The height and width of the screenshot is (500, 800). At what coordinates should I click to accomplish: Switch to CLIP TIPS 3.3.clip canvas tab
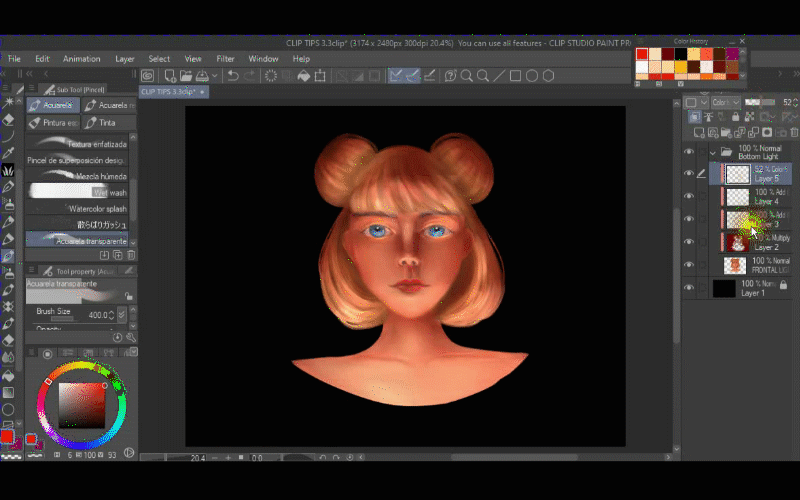click(x=170, y=91)
